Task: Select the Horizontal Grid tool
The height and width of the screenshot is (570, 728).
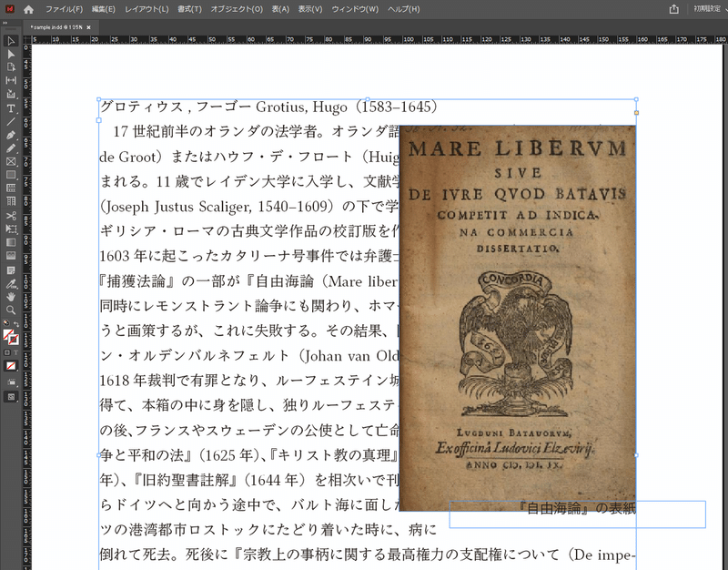Action: coord(11,188)
